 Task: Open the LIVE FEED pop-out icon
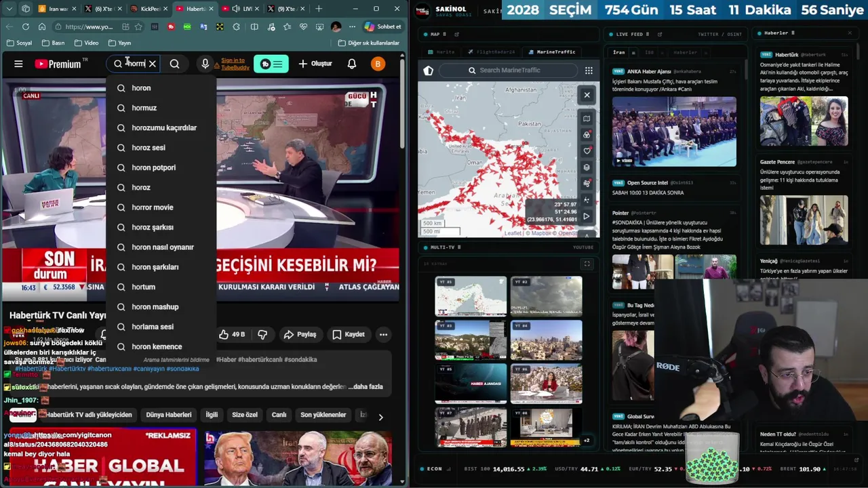pos(660,34)
